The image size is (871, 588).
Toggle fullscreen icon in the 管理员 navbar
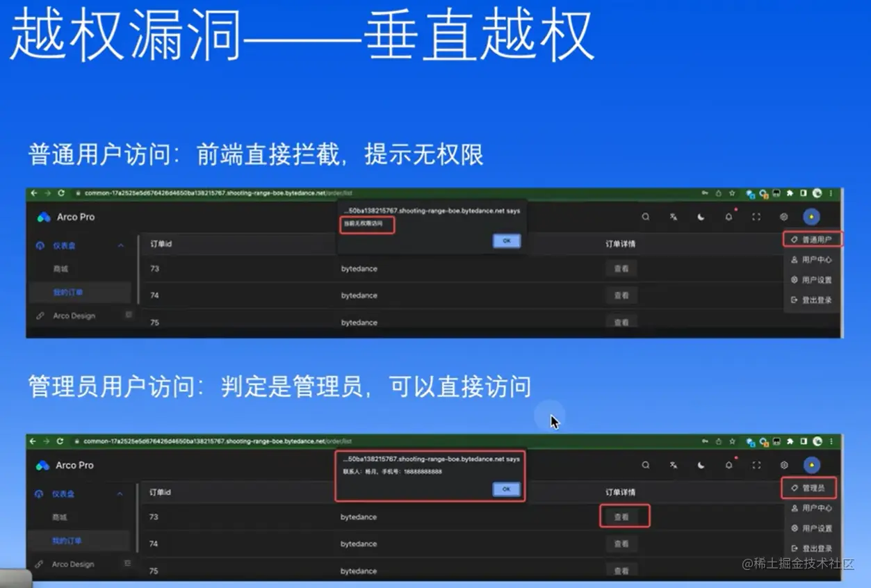756,465
